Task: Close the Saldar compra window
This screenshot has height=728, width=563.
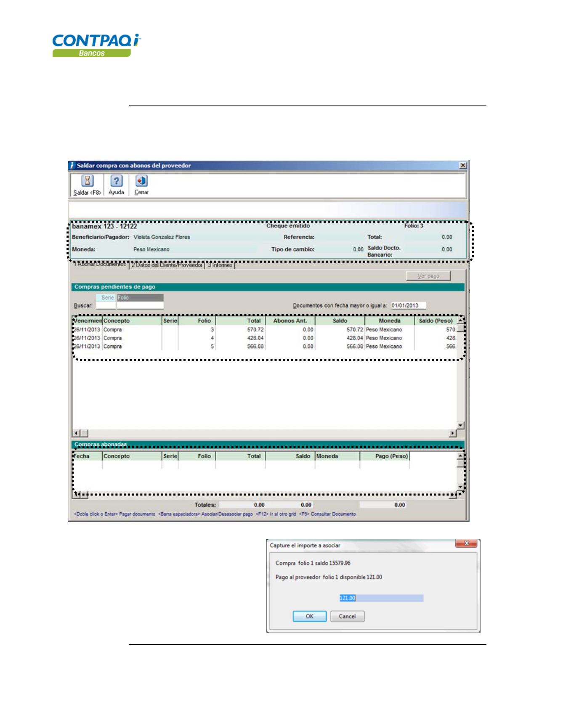Action: 463,166
